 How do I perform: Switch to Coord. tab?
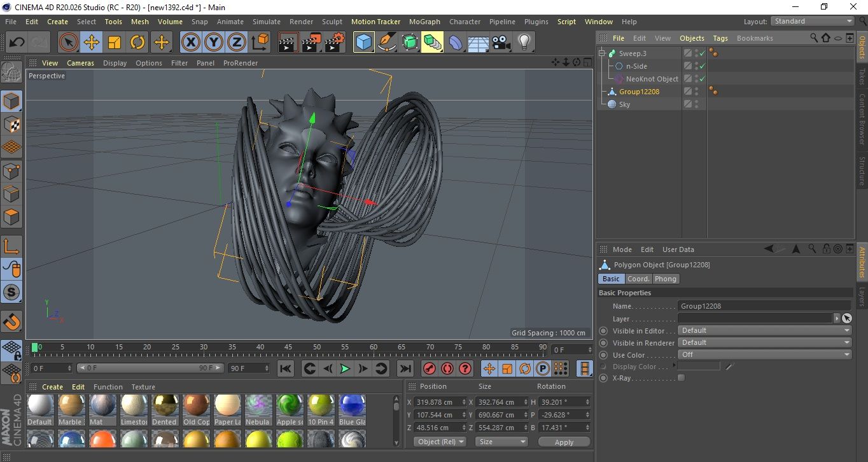click(638, 279)
